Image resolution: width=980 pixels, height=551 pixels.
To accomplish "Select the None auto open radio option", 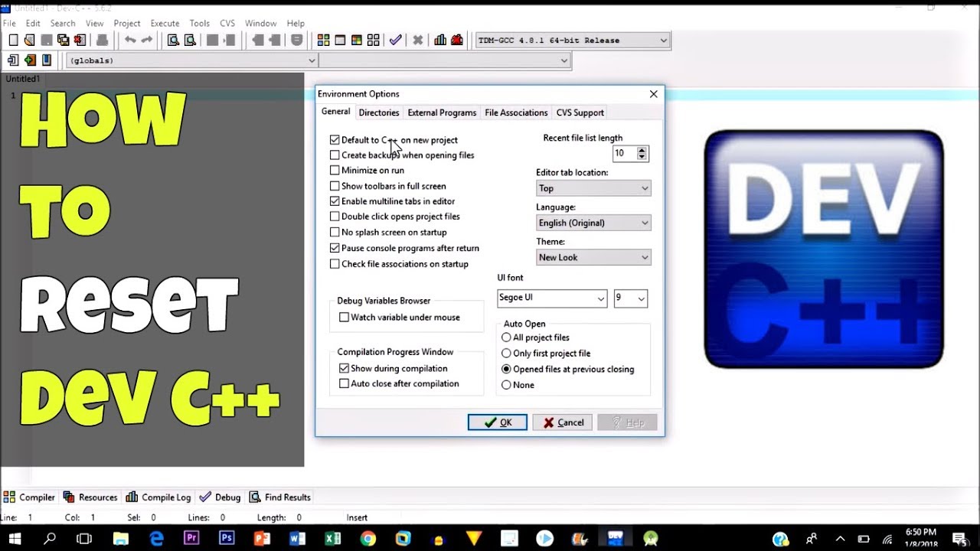I will point(506,385).
